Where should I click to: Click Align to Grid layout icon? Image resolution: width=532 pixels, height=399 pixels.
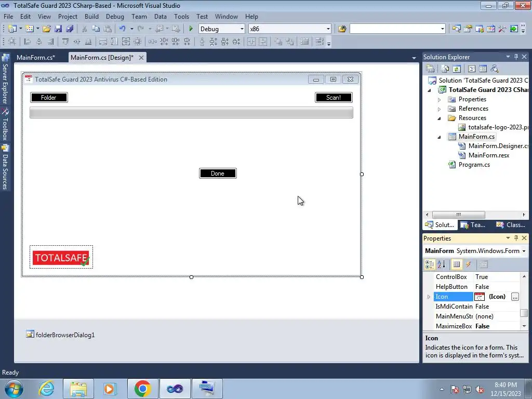pyautogui.click(x=12, y=42)
